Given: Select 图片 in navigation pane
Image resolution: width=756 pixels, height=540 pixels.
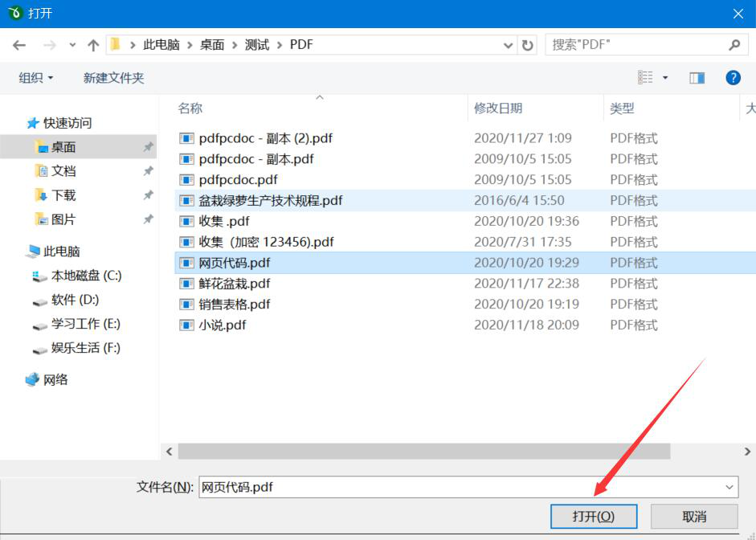Looking at the screenshot, I should pos(63,219).
